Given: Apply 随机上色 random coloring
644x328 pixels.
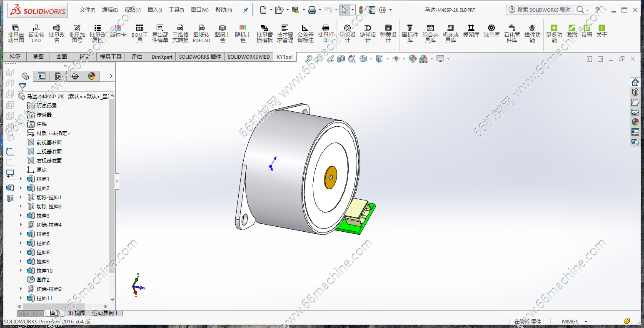Looking at the screenshot, I should (x=243, y=33).
